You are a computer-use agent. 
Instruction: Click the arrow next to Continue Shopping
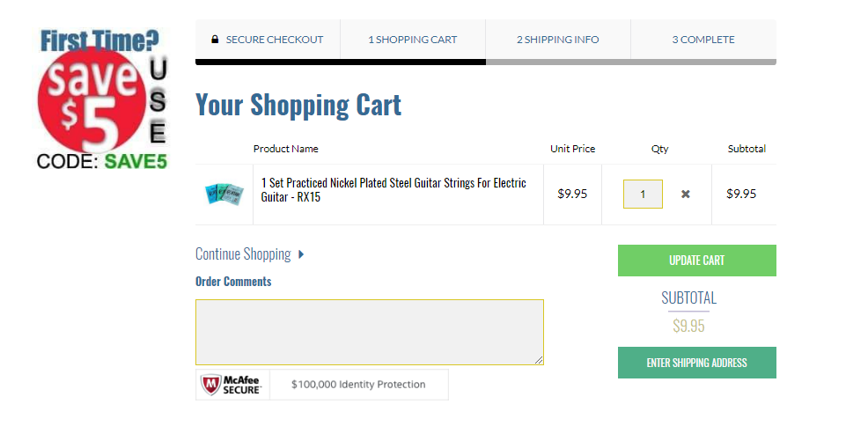click(x=301, y=254)
